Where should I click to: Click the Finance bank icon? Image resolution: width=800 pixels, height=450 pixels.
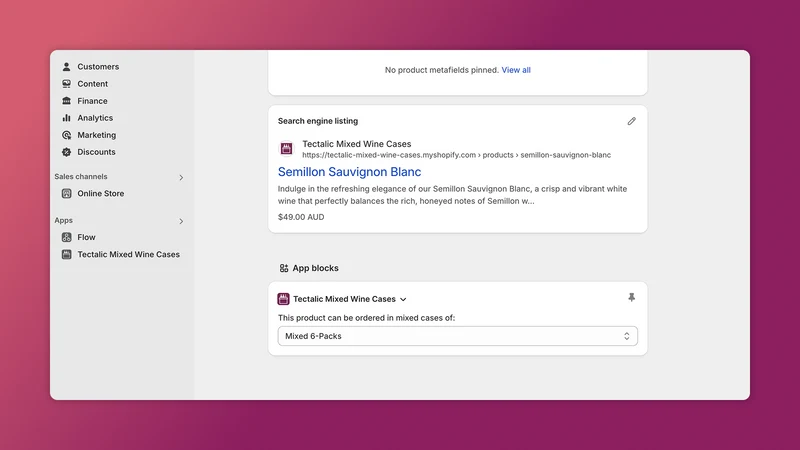point(66,101)
